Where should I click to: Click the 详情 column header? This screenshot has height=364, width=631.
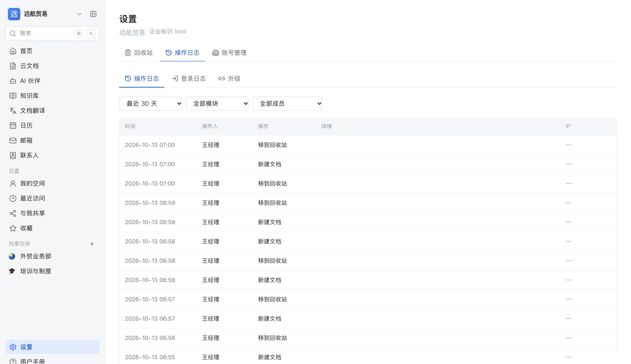pos(326,126)
